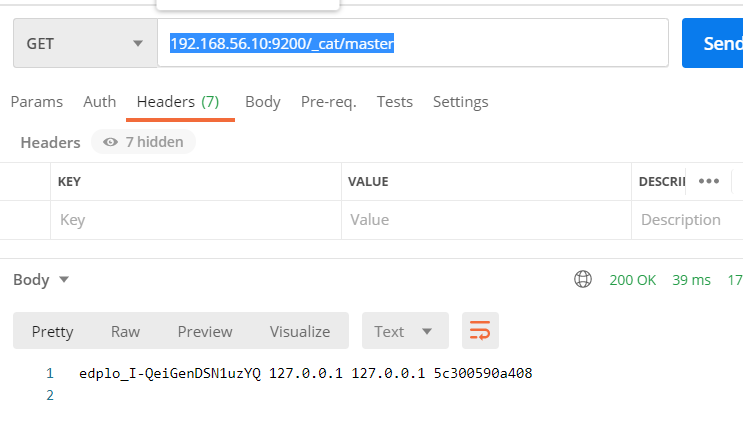This screenshot has width=743, height=438.
Task: Send the request
Action: click(x=712, y=44)
